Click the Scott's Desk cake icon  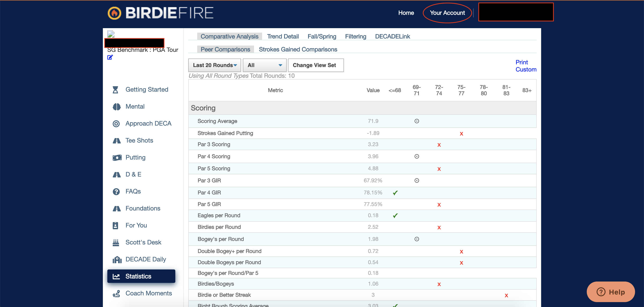[x=116, y=243]
